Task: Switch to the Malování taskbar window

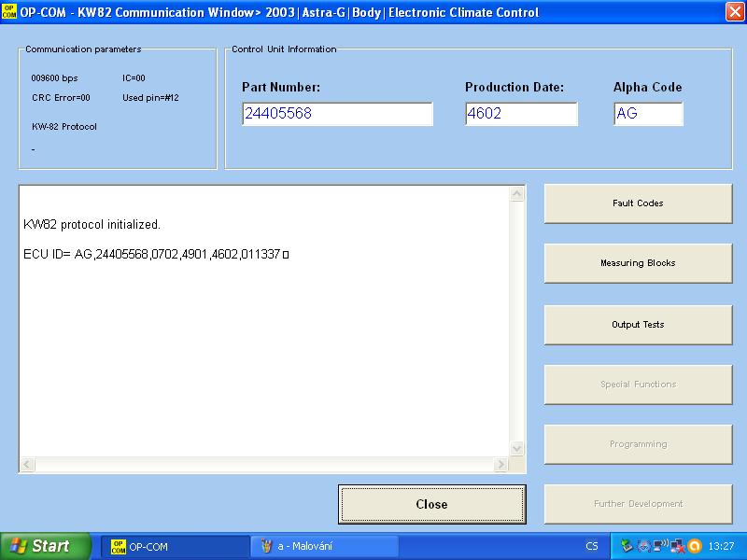Action: [324, 546]
